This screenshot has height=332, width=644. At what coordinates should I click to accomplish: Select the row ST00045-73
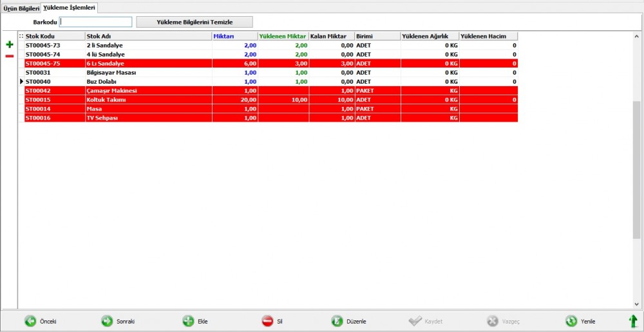[x=271, y=45]
